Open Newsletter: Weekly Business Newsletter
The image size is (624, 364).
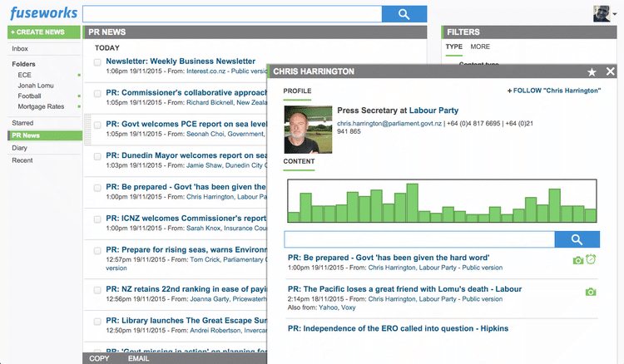tap(181, 61)
